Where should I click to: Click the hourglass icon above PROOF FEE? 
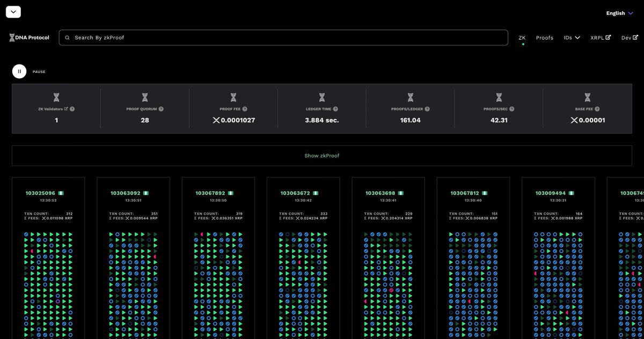click(x=232, y=97)
